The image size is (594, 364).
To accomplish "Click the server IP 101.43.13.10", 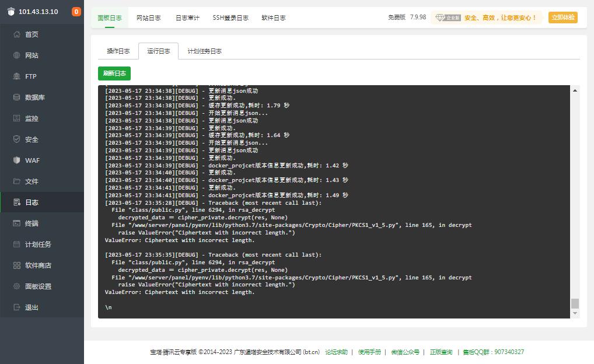I will [39, 12].
